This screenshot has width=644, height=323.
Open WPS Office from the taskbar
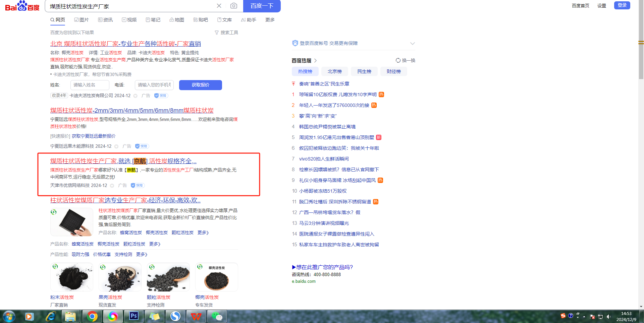(196, 316)
